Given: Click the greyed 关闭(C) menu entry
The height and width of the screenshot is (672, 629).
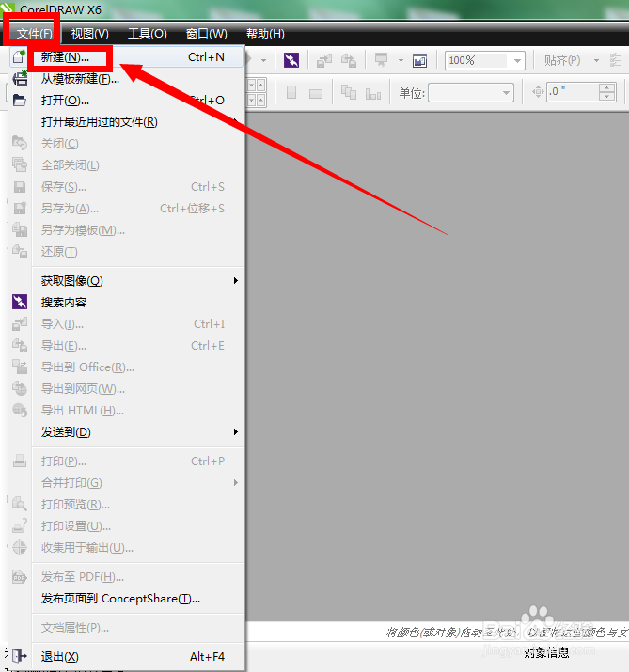Looking at the screenshot, I should click(127, 144).
